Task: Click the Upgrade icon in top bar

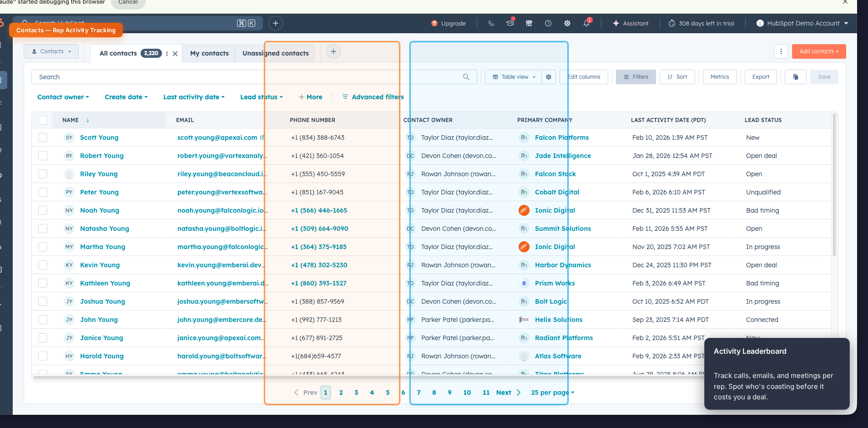Action: (434, 23)
